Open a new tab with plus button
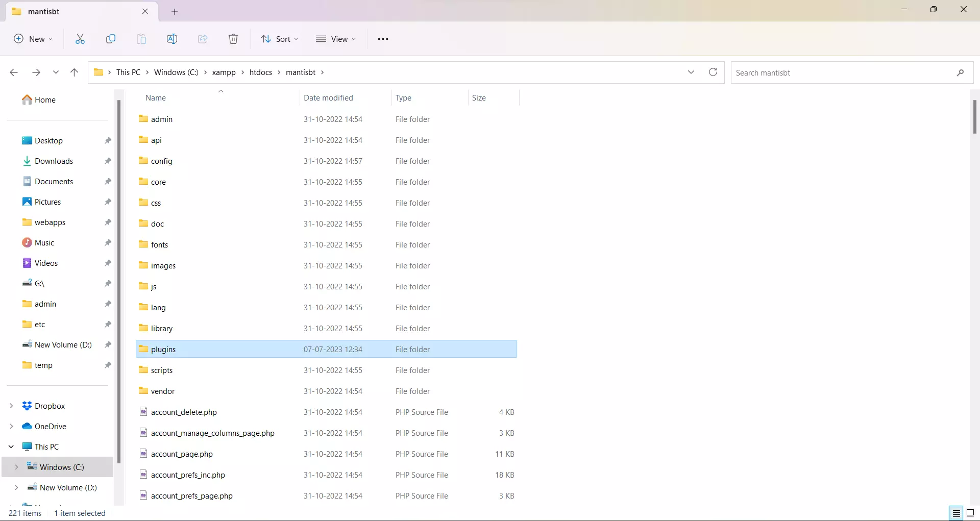Viewport: 980px width, 521px height. [x=175, y=11]
